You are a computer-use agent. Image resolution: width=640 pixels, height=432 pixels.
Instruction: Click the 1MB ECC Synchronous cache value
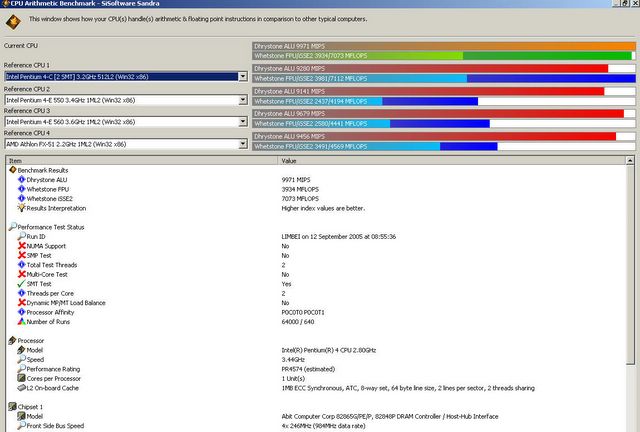(408, 388)
